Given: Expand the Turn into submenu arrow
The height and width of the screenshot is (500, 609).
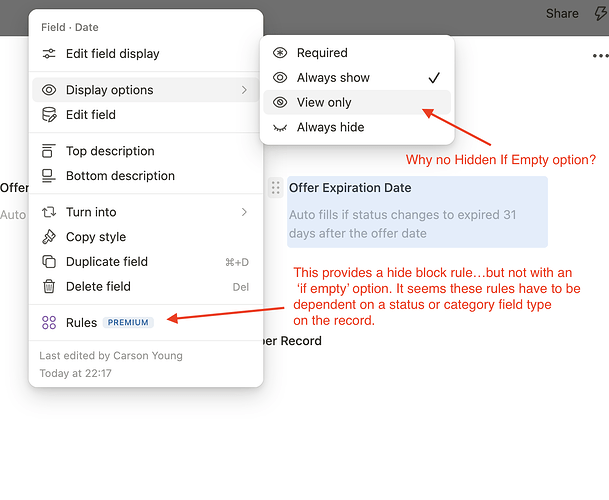Looking at the screenshot, I should point(244,212).
